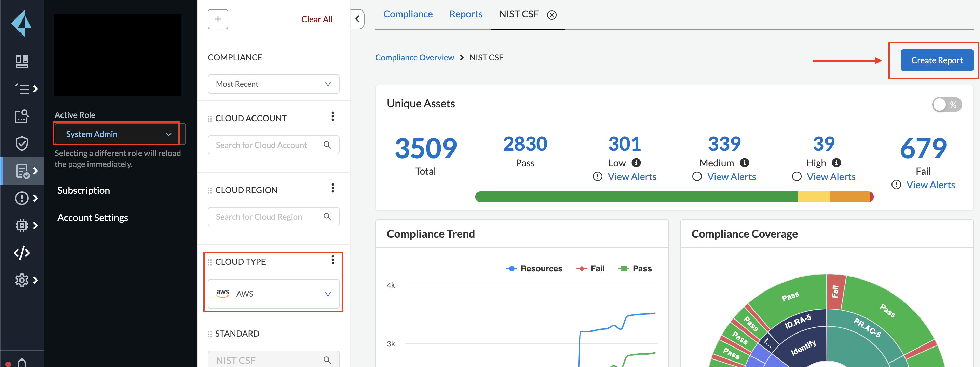Screen dimensions: 980x367
Task: Open the System Admin role dropdown
Action: pos(117,134)
